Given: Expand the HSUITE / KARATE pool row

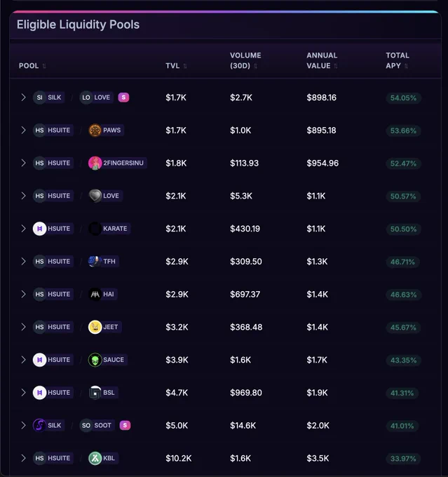Looking at the screenshot, I should (23, 229).
